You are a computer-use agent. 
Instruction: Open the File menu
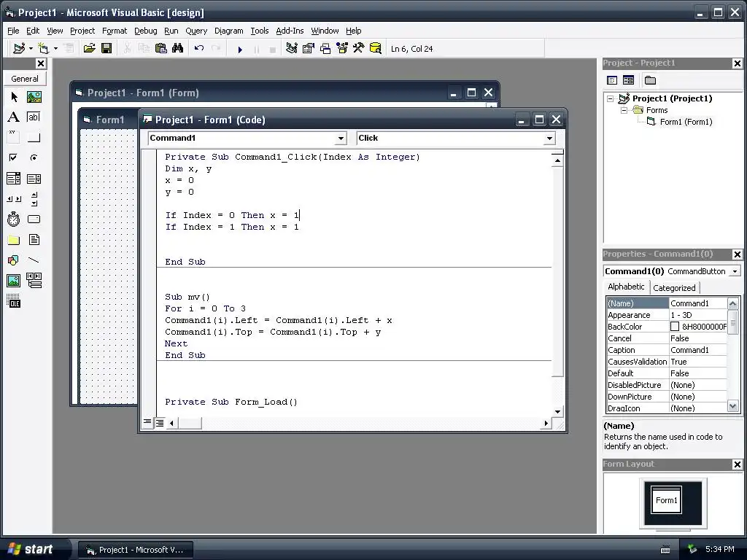tap(13, 31)
